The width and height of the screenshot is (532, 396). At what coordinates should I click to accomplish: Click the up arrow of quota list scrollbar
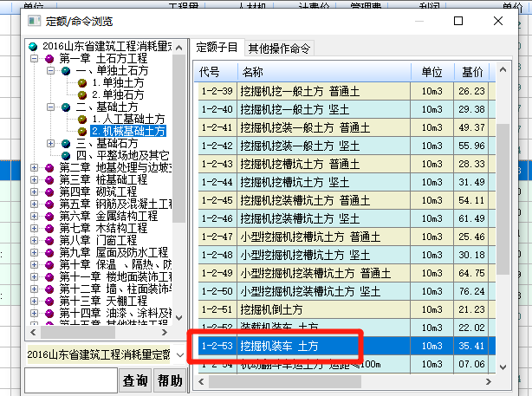tap(503, 69)
